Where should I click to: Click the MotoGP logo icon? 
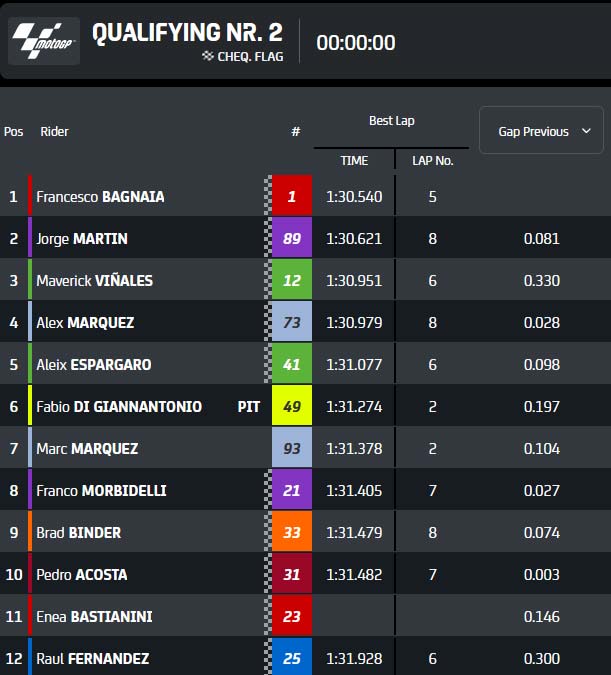click(44, 41)
